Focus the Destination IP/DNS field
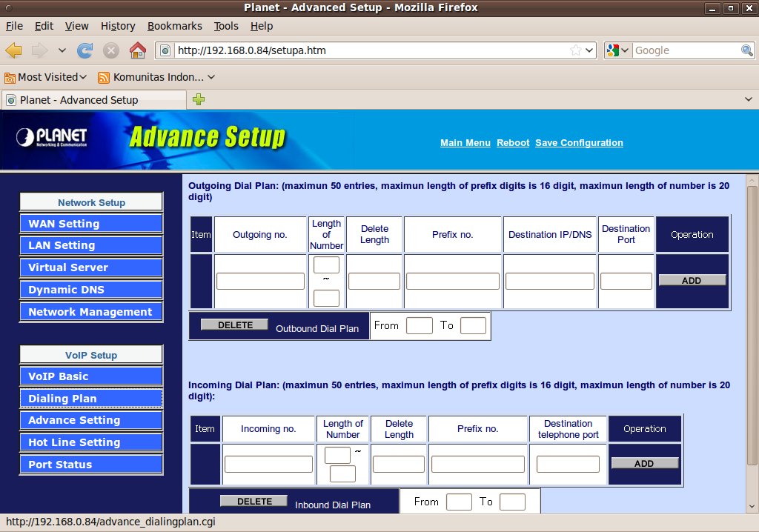759x532 pixels. point(550,282)
